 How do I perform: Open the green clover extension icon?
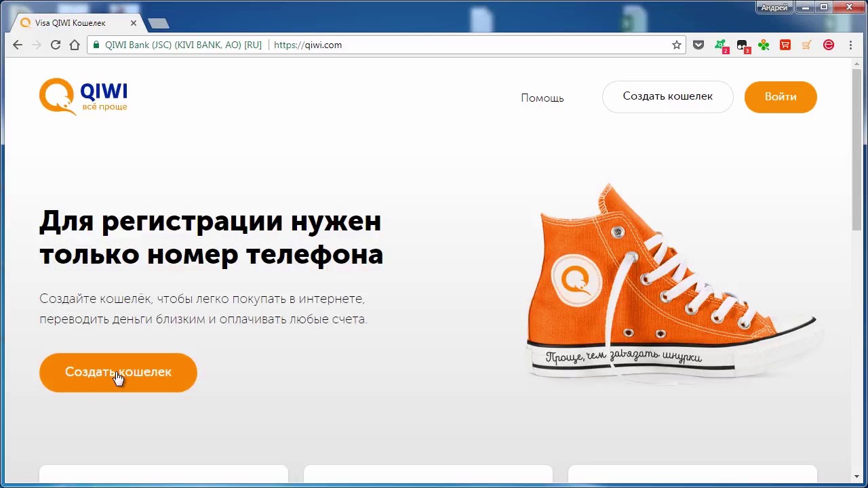(764, 45)
